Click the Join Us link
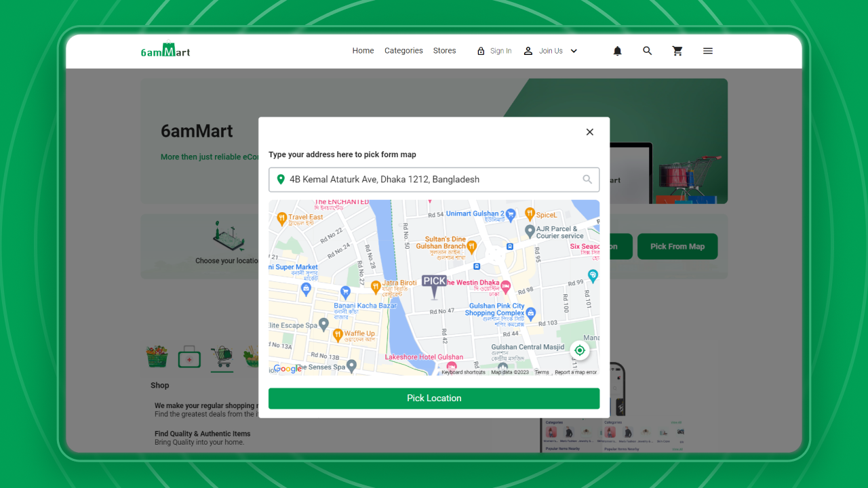 point(551,51)
